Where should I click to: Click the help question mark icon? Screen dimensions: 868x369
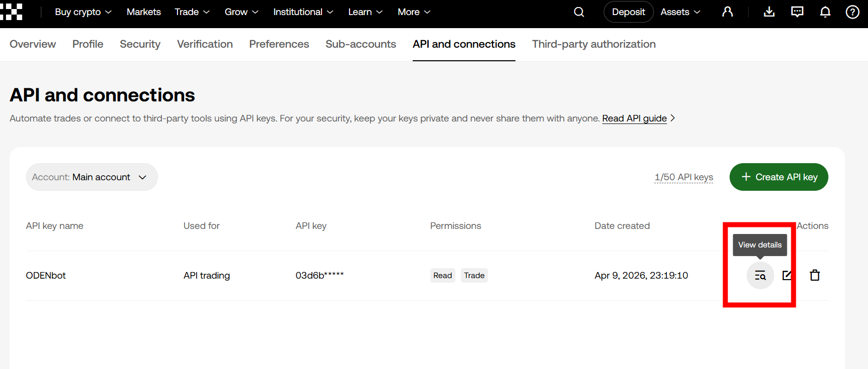(x=852, y=12)
